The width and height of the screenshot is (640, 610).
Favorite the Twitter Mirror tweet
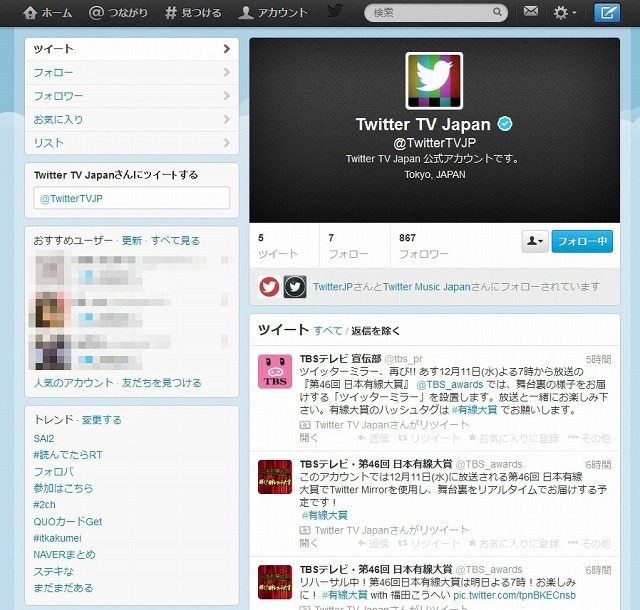pyautogui.click(x=513, y=543)
